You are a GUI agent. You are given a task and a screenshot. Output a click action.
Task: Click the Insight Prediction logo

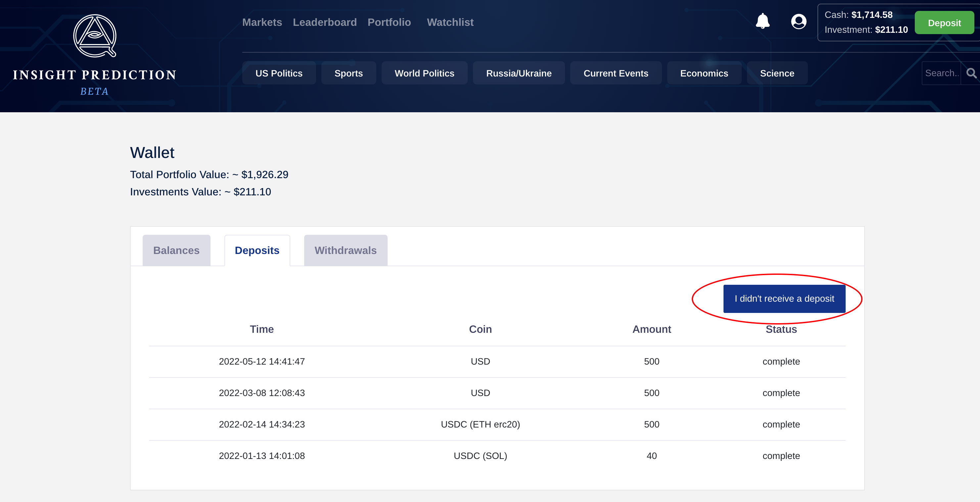(94, 54)
